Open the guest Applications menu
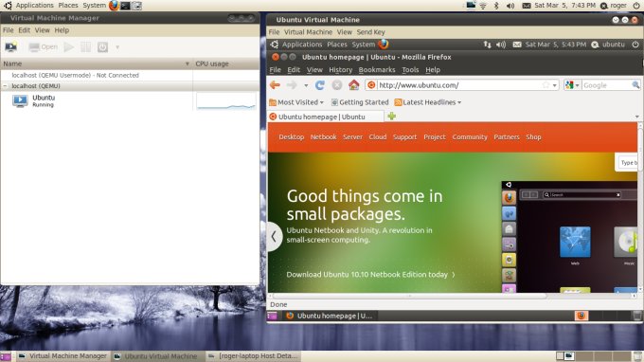The height and width of the screenshot is (362, 644). tap(302, 45)
